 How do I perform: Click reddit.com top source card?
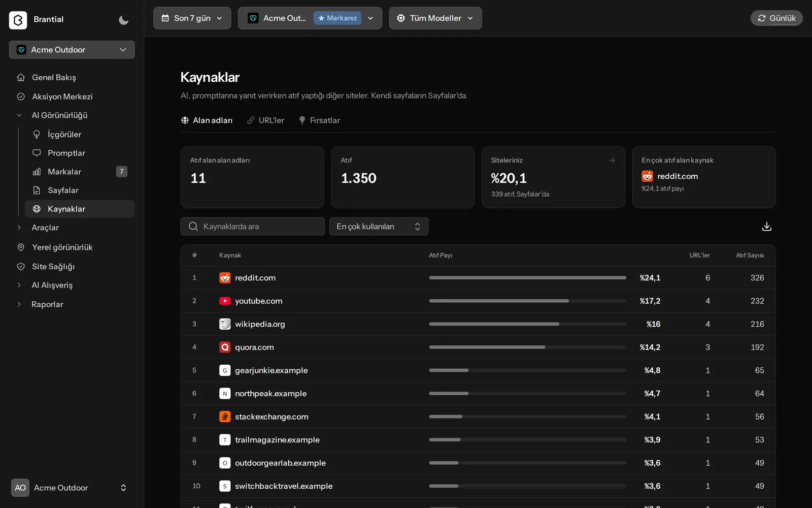pos(703,177)
